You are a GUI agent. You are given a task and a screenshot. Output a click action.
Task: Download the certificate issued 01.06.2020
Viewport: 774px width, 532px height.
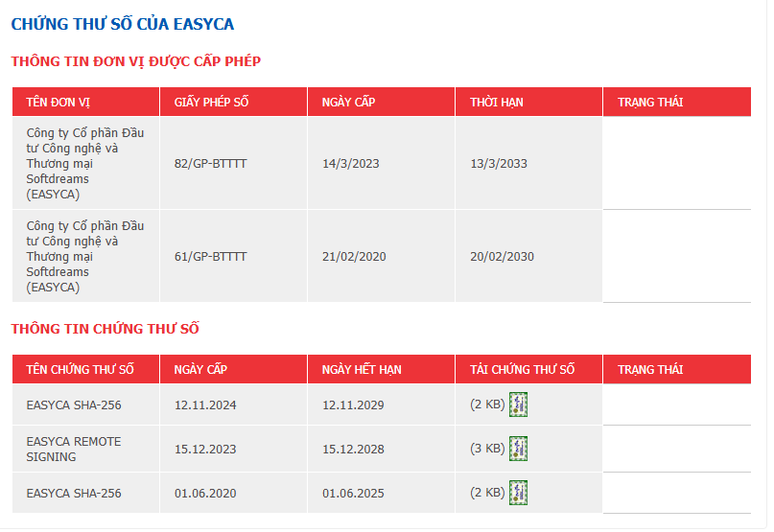(518, 493)
